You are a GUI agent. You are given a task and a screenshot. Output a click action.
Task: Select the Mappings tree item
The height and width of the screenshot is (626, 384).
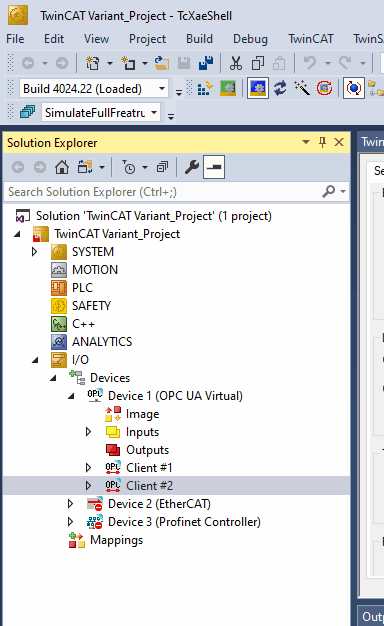(117, 540)
